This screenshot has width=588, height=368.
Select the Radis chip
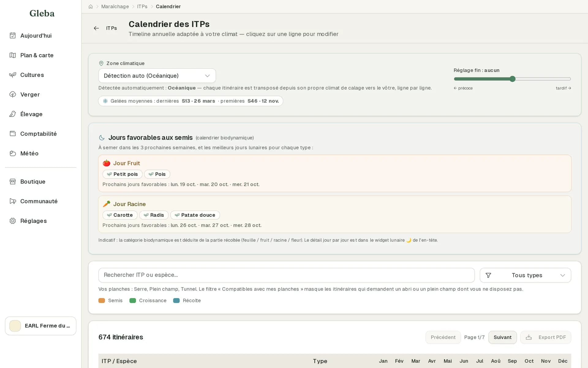click(x=154, y=215)
